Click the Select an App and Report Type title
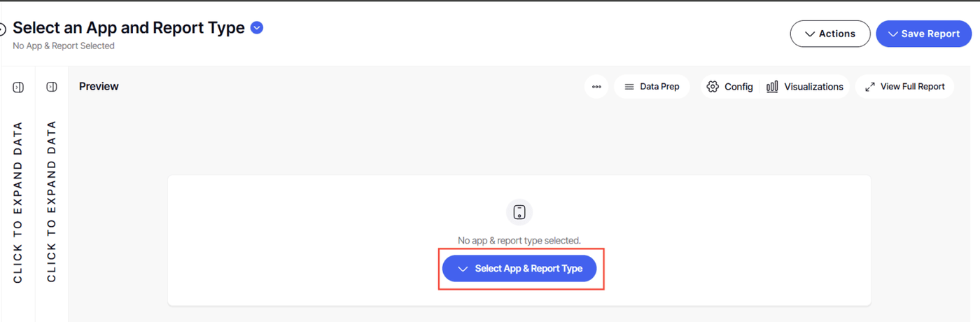The height and width of the screenshot is (322, 980). [x=129, y=28]
